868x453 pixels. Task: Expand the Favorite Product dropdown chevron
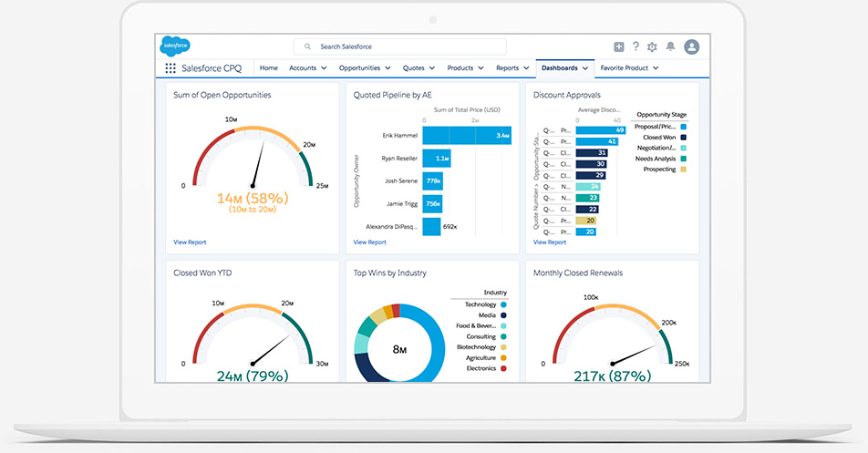(x=656, y=68)
